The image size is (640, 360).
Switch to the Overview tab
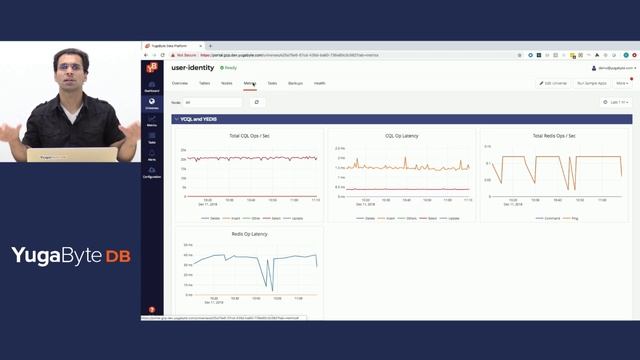point(180,83)
